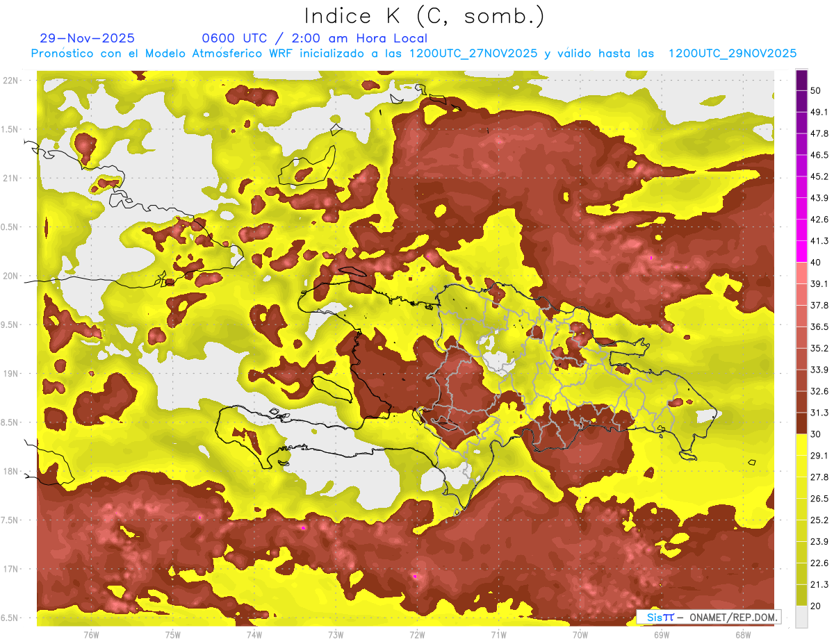Select the date text '29-Nov-2025'

[88, 38]
